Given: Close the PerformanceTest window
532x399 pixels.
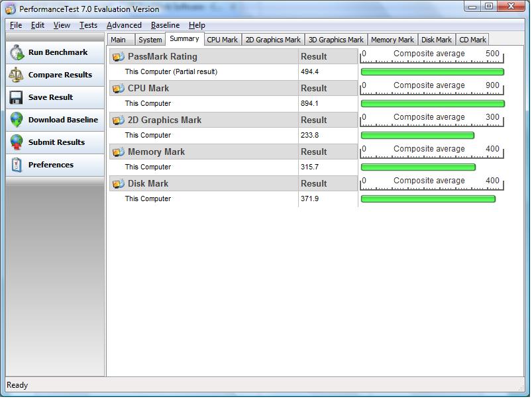Looking at the screenshot, I should (511, 6).
